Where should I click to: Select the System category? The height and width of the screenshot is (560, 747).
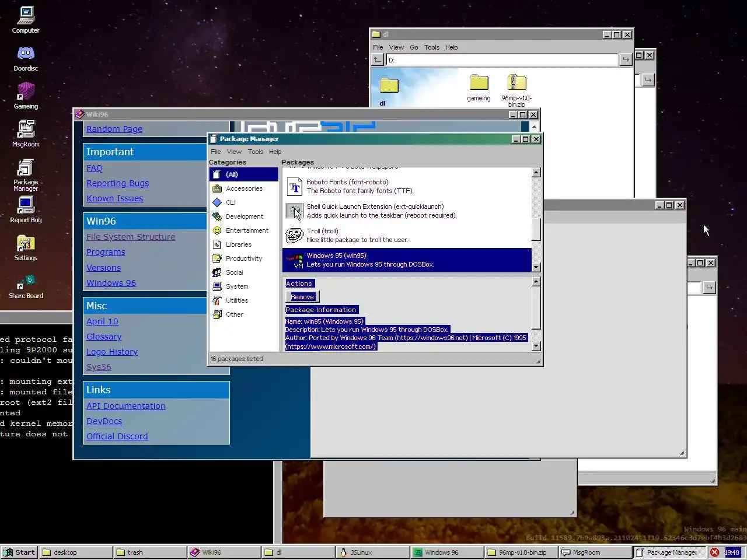coord(243,286)
